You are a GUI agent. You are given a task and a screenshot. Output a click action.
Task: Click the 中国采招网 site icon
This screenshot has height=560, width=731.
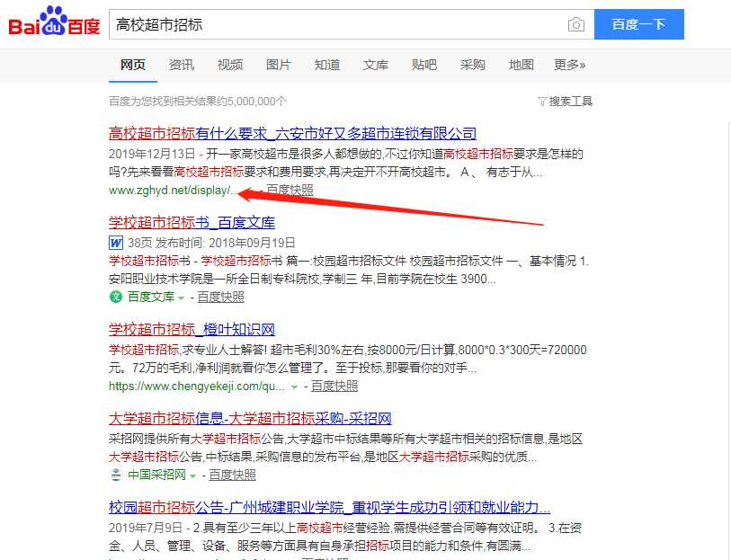pyautogui.click(x=116, y=475)
